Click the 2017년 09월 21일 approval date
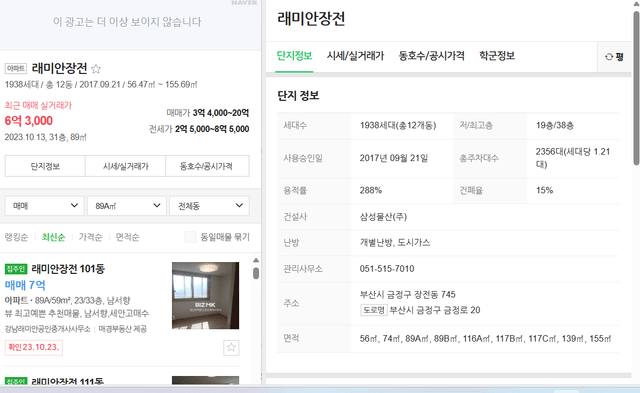Image resolution: width=640 pixels, height=393 pixels. (x=394, y=158)
